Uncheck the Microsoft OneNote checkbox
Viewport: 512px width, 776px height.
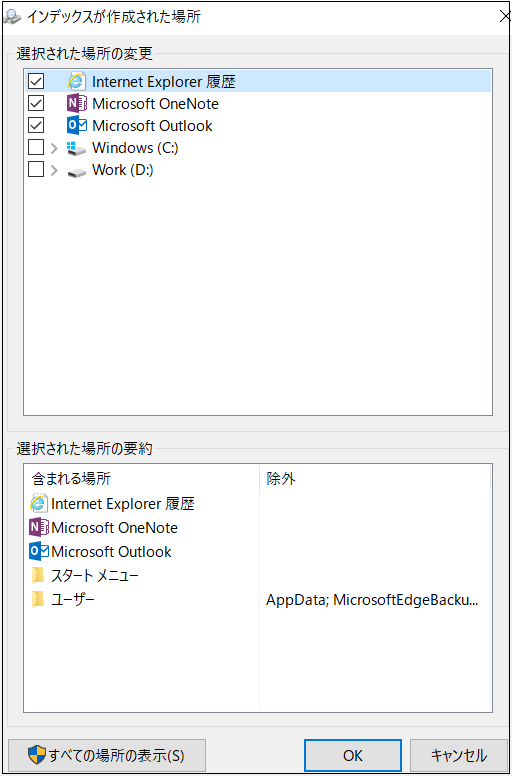[36, 103]
